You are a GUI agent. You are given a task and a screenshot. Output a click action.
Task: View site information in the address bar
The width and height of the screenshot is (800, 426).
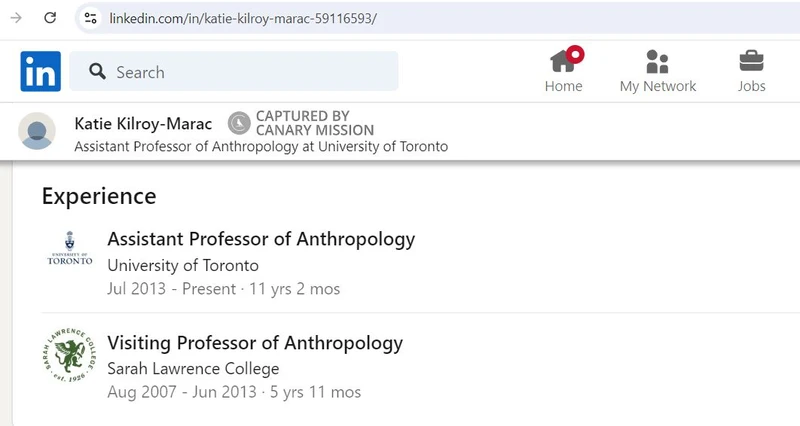pos(91,18)
